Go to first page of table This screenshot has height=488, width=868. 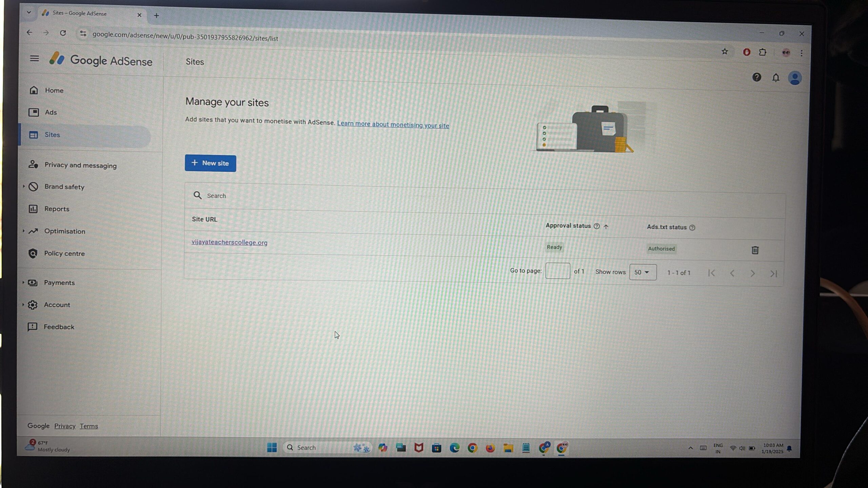coord(711,273)
